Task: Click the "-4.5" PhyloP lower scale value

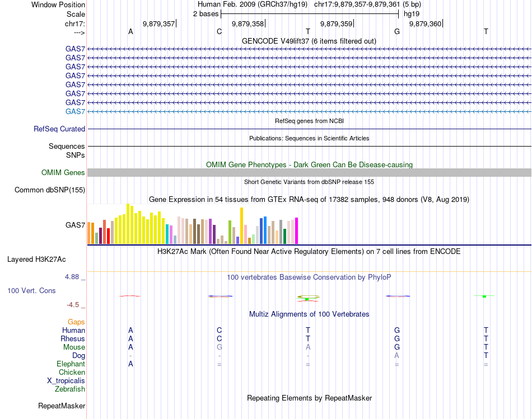Action: click(x=73, y=305)
